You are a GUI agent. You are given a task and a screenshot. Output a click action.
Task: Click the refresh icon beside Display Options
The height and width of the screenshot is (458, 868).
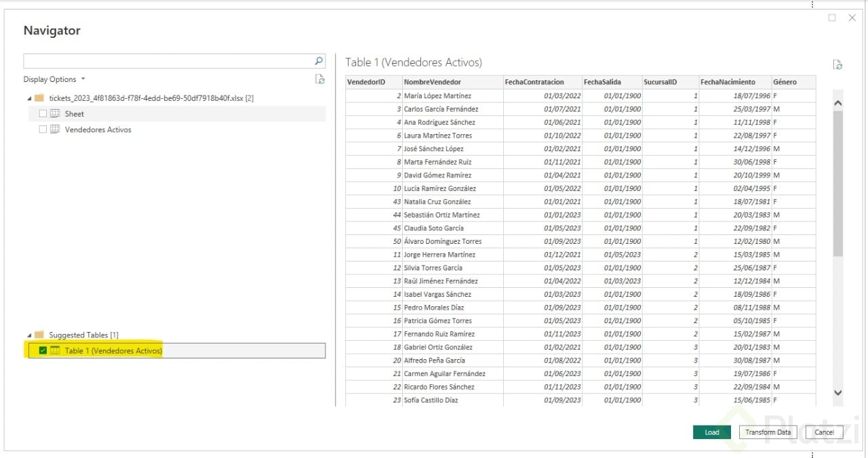point(320,79)
